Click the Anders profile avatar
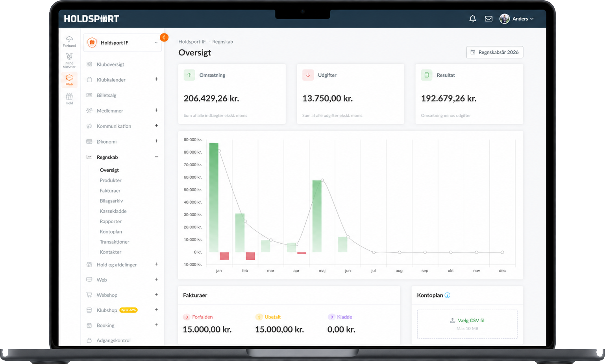Screen dimensions: 605x364 coord(505,19)
